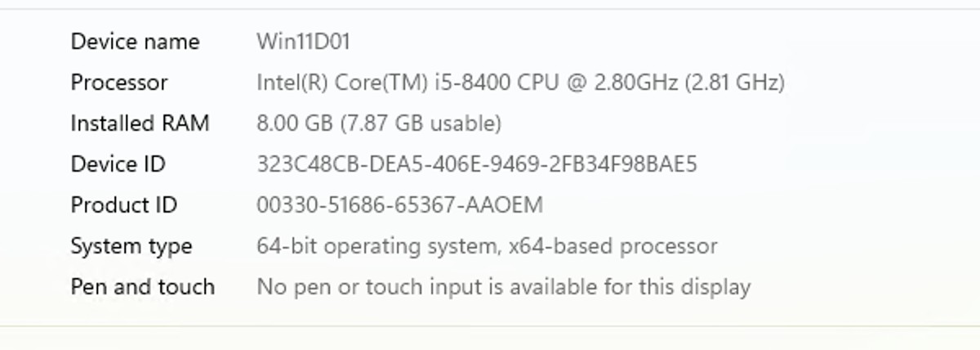Click the Installed RAM label
The height and width of the screenshot is (350, 980).
(140, 123)
